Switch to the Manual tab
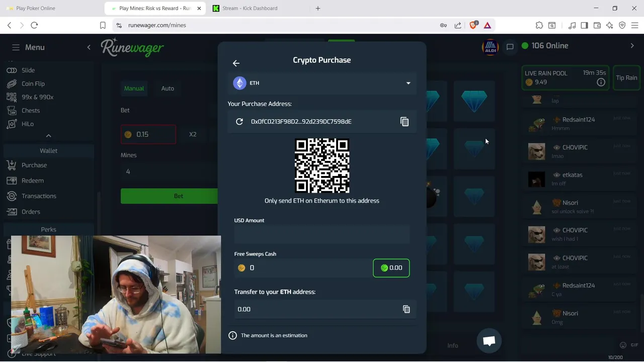Image resolution: width=644 pixels, height=362 pixels. click(x=134, y=88)
